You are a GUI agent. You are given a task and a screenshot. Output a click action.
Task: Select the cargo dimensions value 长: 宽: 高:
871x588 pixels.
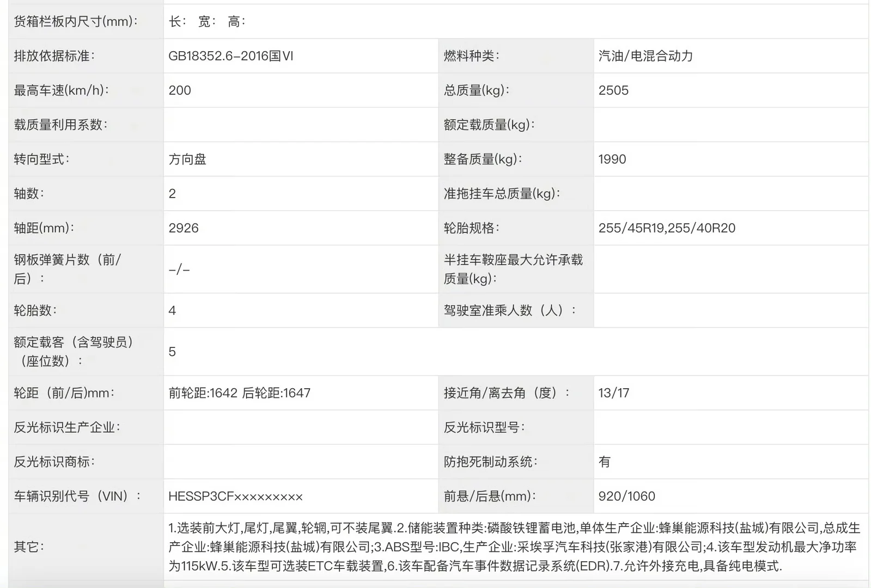207,22
